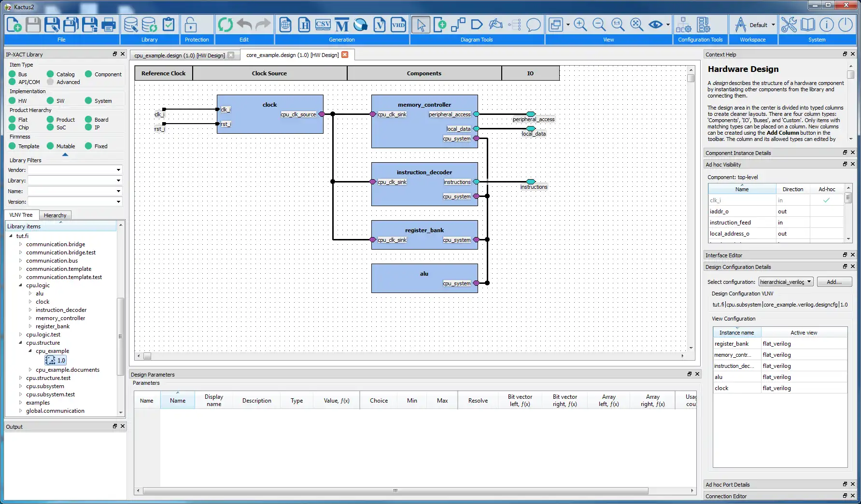Switch to the cpu_example.design tab
861x504 pixels.
(x=179, y=55)
